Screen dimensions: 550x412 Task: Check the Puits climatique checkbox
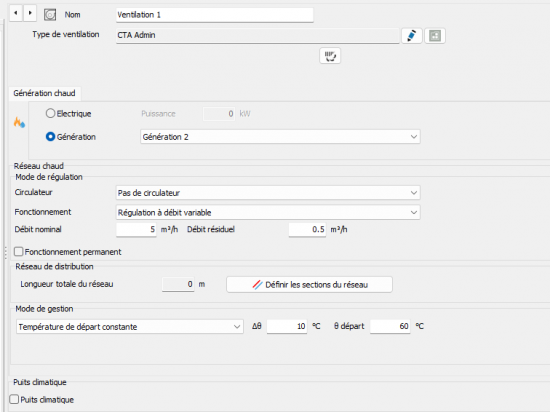click(x=14, y=399)
